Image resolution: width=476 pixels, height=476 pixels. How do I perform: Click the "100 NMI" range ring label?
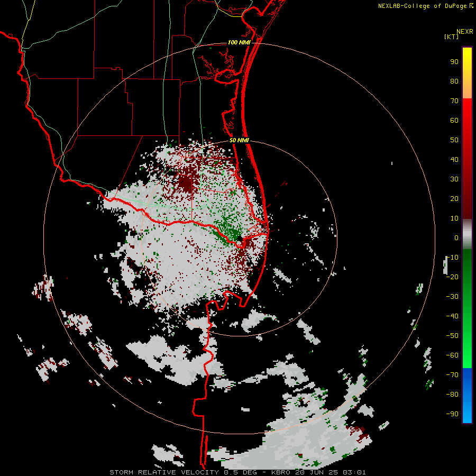239,42
